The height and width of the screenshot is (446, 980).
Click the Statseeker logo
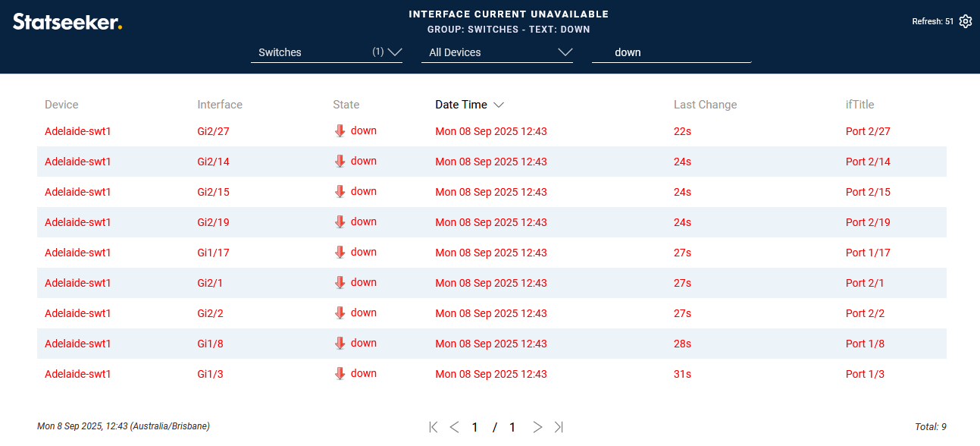67,22
